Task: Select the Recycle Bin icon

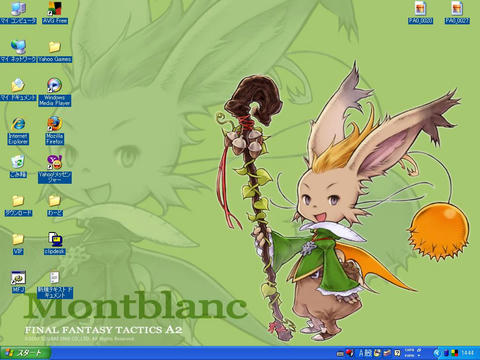Action: tap(18, 166)
